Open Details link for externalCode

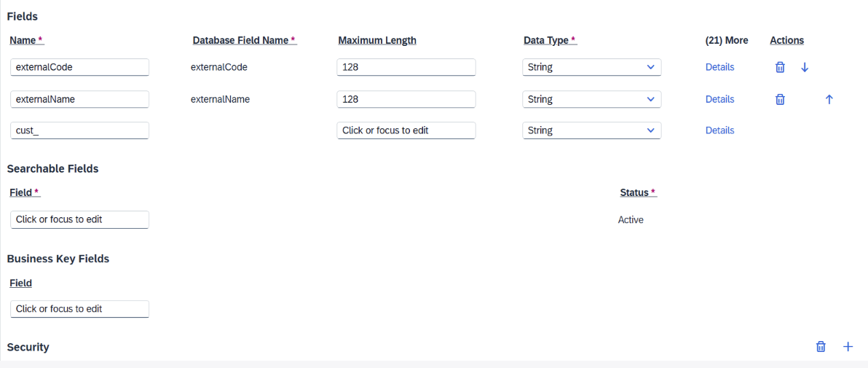[x=719, y=67]
